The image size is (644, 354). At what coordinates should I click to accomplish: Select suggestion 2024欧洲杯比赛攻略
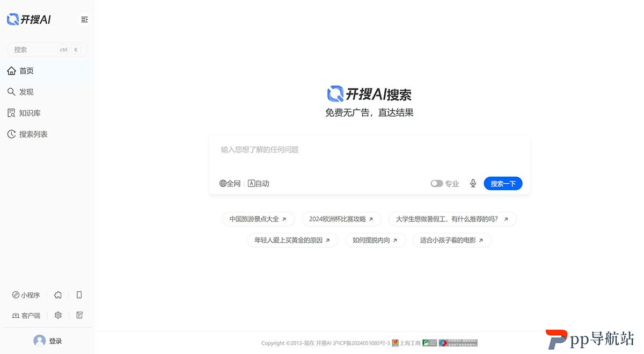pos(341,219)
